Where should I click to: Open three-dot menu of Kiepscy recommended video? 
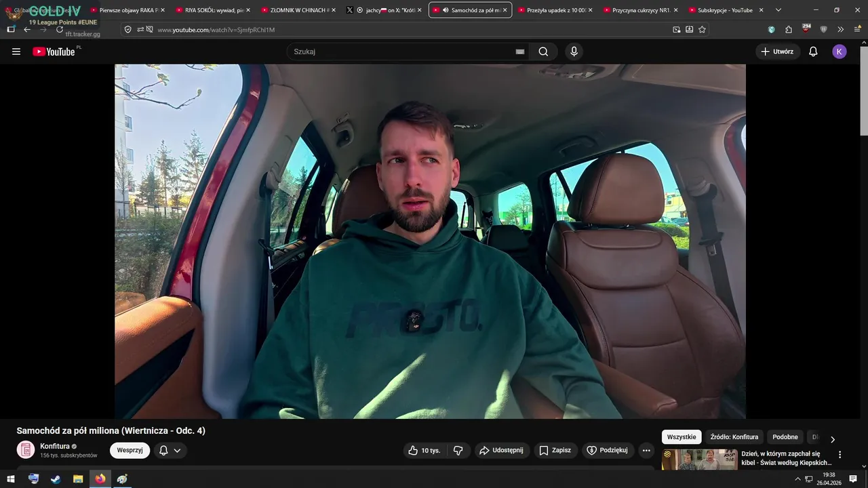coord(840,455)
